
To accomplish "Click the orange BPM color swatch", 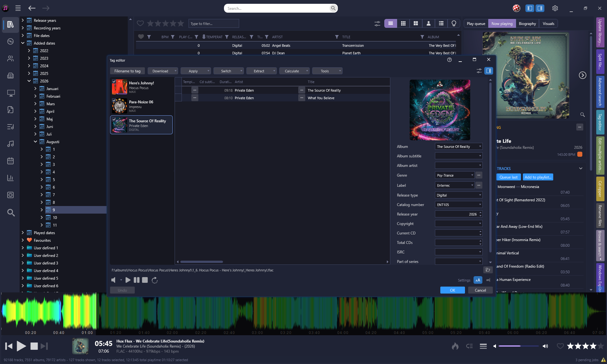I will tap(579, 154).
